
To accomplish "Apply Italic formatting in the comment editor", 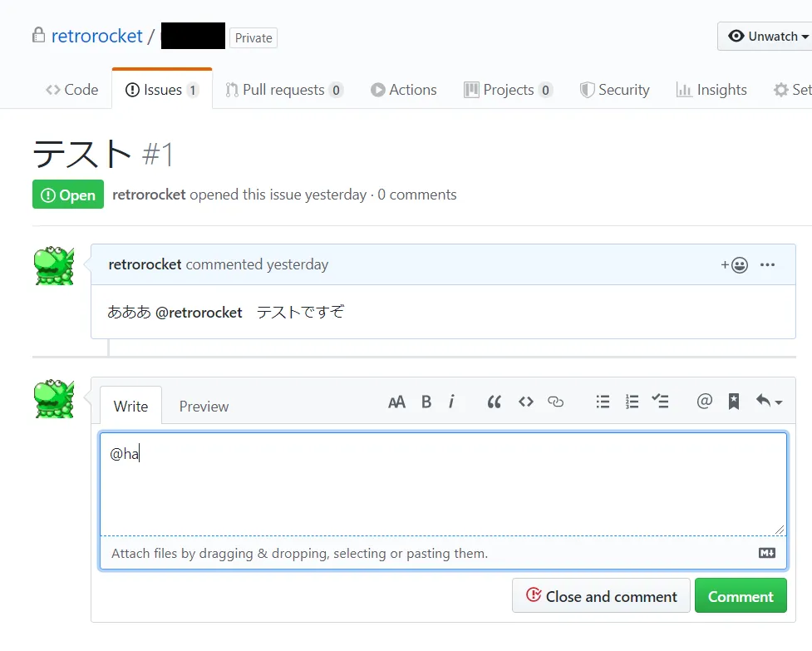I will tap(451, 402).
